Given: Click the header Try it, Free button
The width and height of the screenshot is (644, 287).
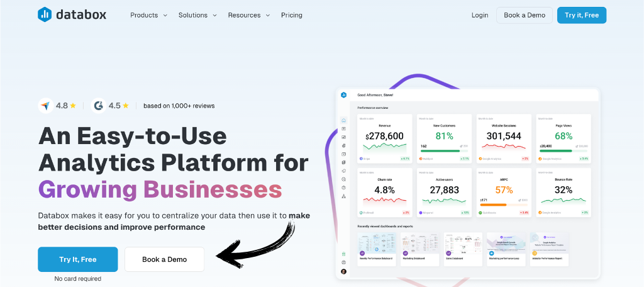Looking at the screenshot, I should pyautogui.click(x=582, y=15).
